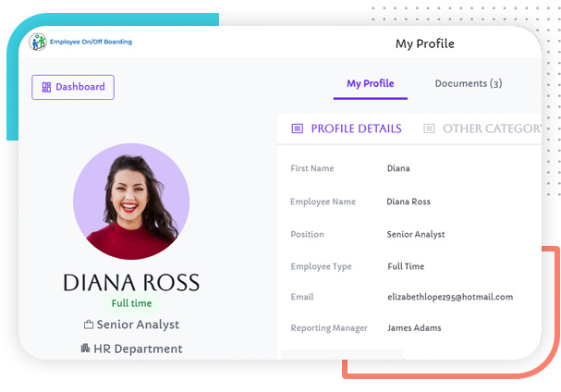Screen dimensions: 561x392
Task: Switch to the My Profile tab
Action: click(x=370, y=84)
